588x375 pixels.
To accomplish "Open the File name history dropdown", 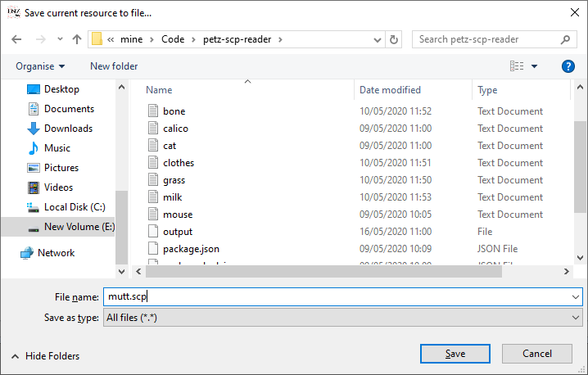I will click(577, 297).
